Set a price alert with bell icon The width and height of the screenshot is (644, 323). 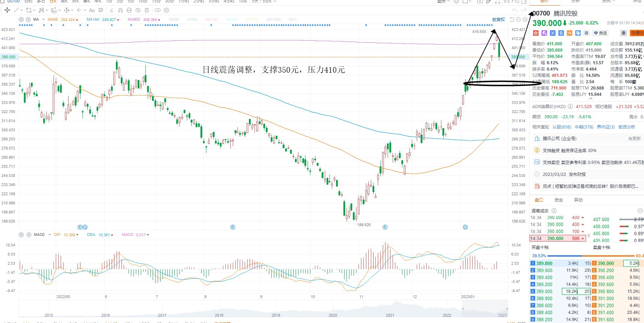tap(624, 33)
